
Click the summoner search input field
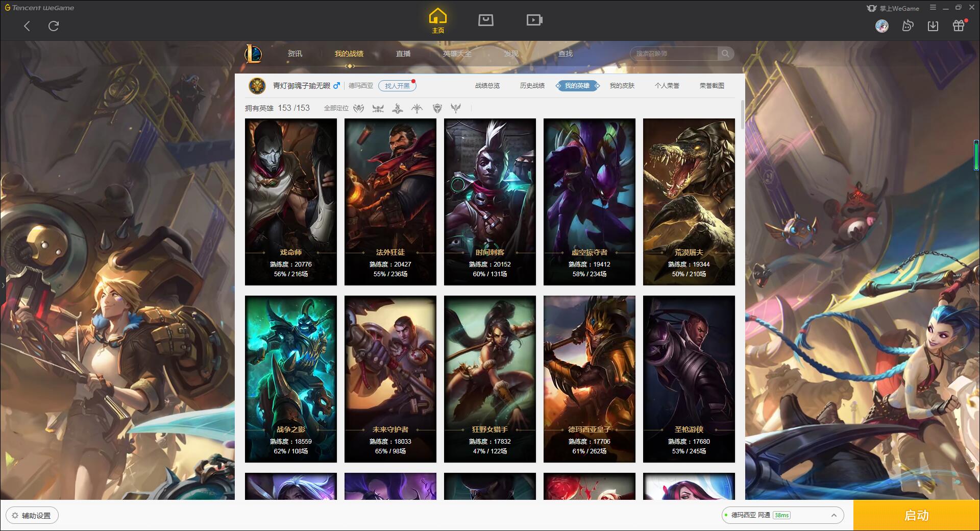click(676, 54)
